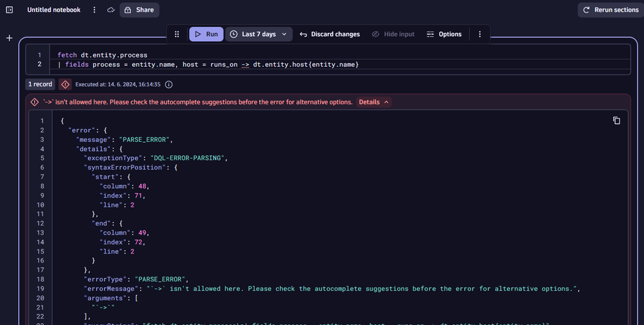Viewport: 644px width, 325px height.
Task: Copy error JSON with copy icon
Action: coord(616,120)
